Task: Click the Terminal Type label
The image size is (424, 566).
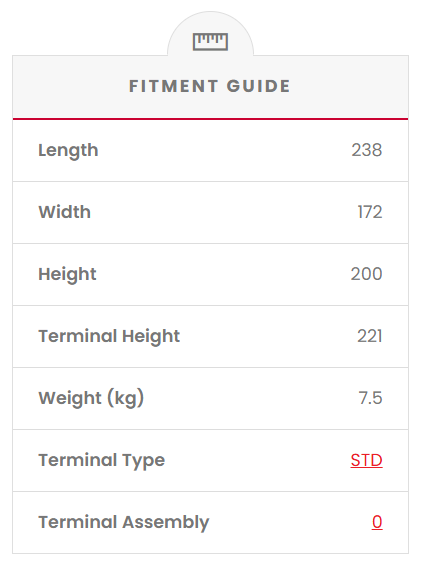Action: pyautogui.click(x=102, y=461)
